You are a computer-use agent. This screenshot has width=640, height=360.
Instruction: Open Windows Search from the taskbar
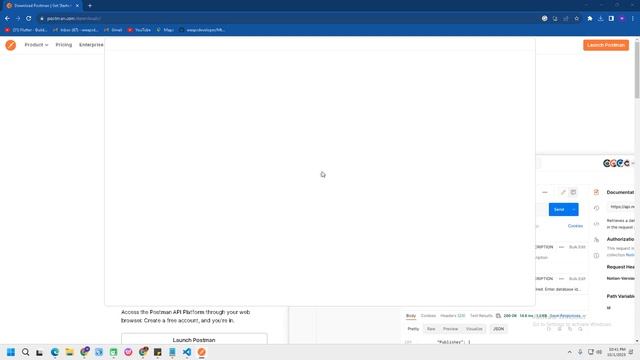pos(25,352)
